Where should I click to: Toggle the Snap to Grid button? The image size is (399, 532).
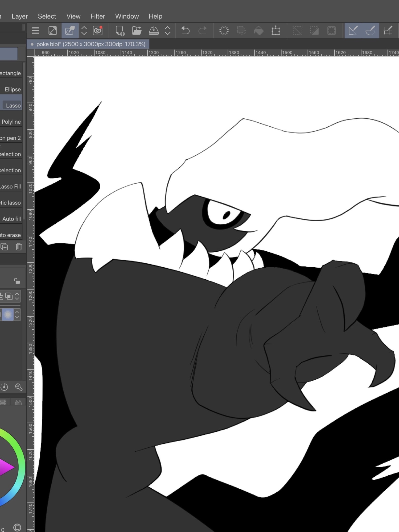388,31
